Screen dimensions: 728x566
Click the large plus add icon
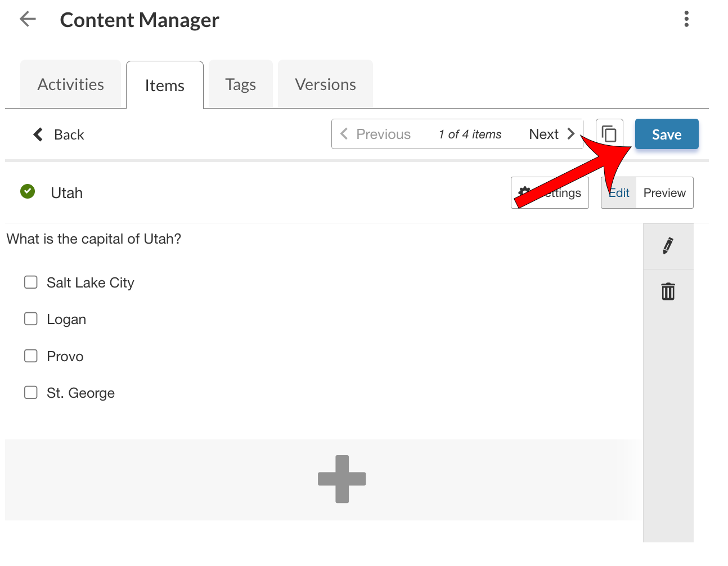[x=341, y=479]
